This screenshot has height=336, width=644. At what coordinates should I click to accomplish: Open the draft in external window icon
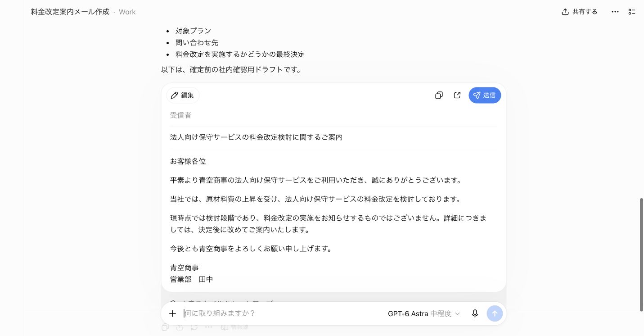[x=457, y=95]
